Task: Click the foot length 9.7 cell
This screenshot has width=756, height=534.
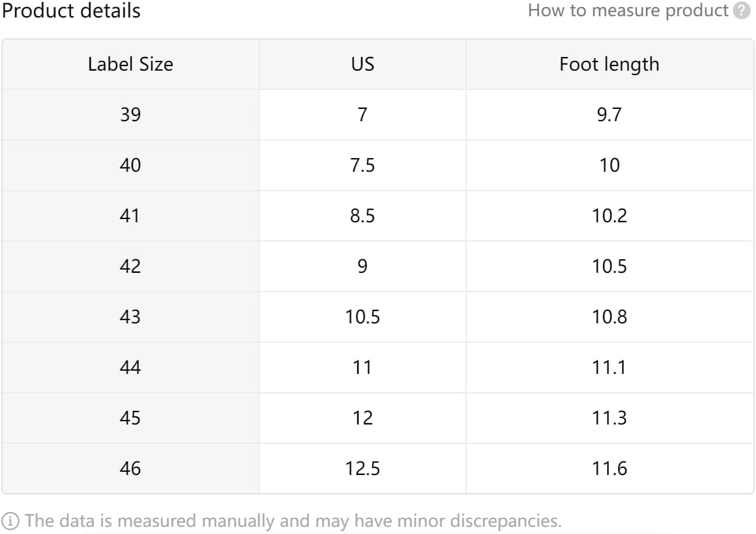Action: tap(609, 115)
